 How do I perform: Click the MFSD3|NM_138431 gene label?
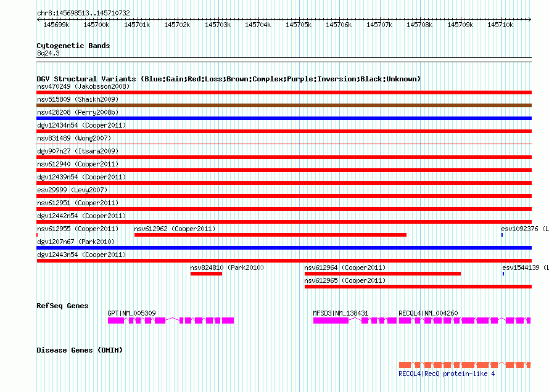(x=341, y=313)
